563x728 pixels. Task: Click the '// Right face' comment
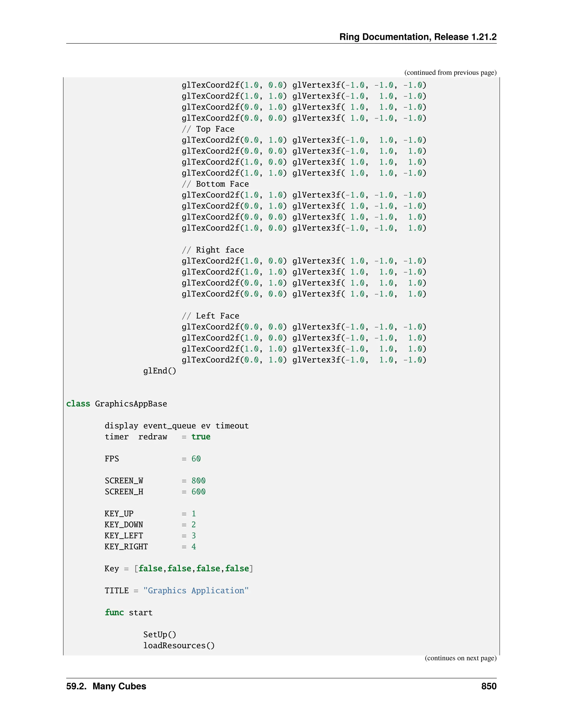pyautogui.click(x=213, y=250)
